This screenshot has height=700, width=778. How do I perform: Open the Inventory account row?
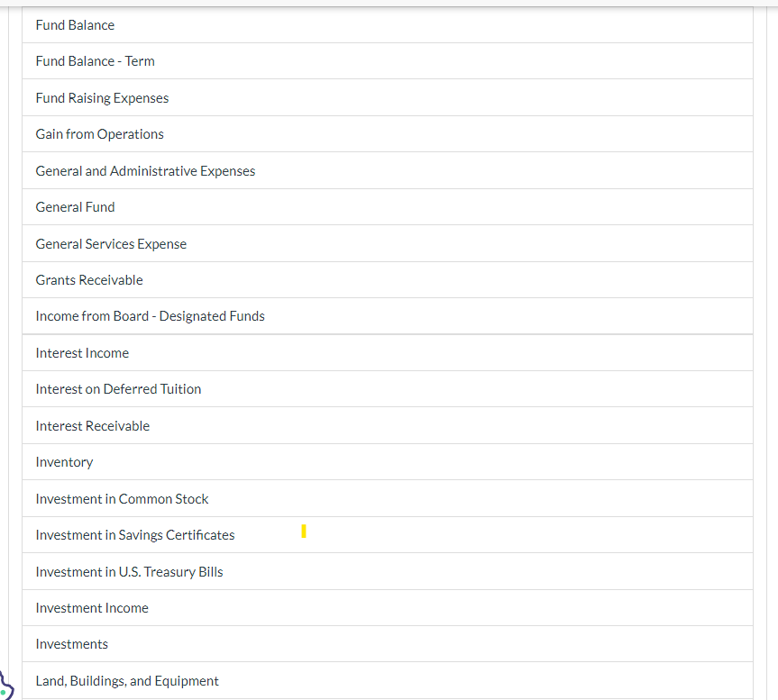(64, 461)
